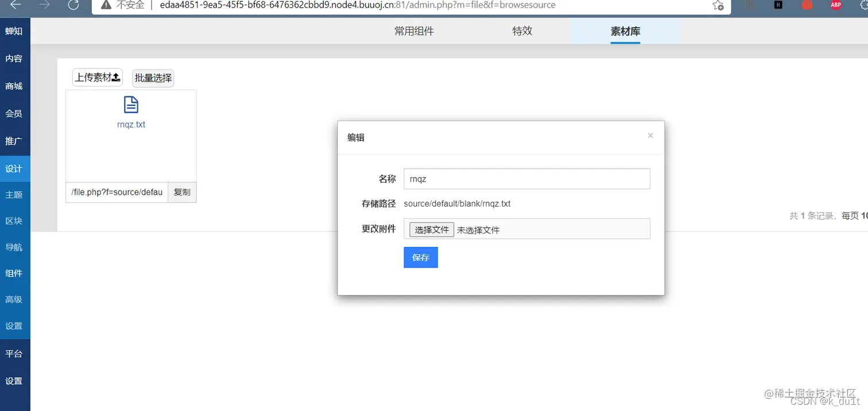Click the 保存 save button
This screenshot has height=411, width=868.
pos(420,257)
